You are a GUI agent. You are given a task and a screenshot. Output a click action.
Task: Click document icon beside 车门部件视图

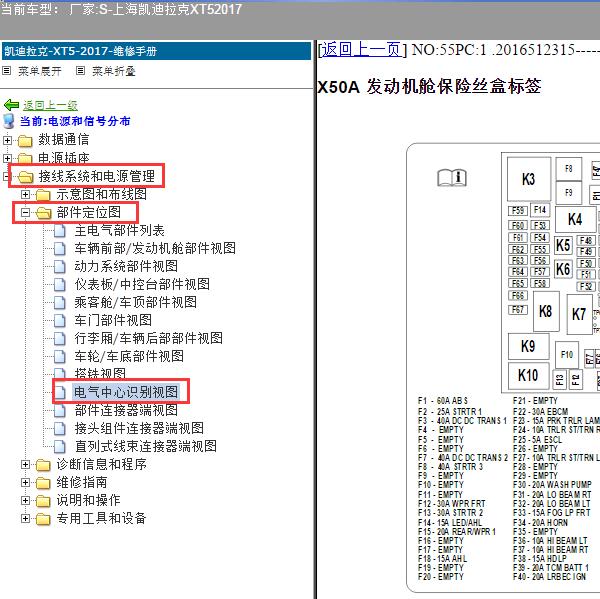tap(60, 321)
